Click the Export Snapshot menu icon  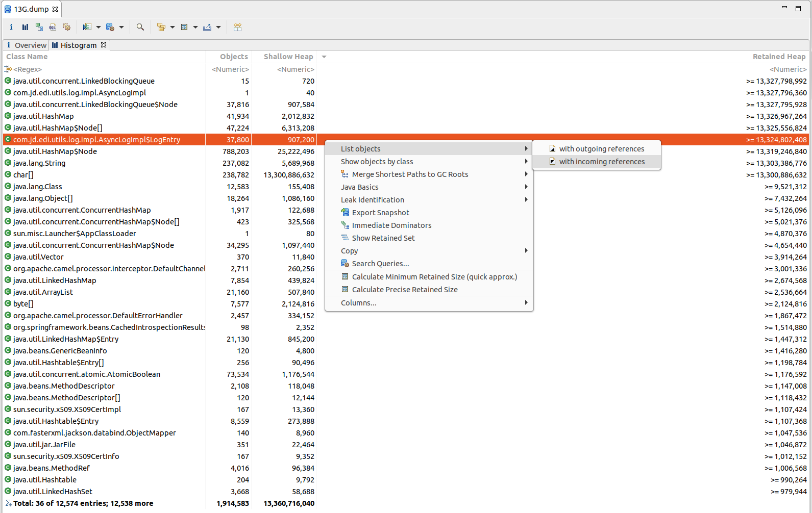(346, 212)
